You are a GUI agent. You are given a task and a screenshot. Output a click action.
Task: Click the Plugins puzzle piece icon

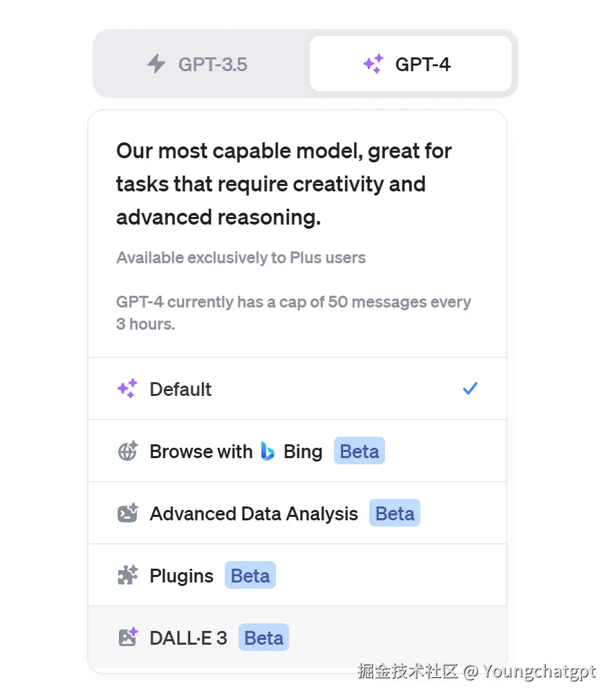pos(127,576)
